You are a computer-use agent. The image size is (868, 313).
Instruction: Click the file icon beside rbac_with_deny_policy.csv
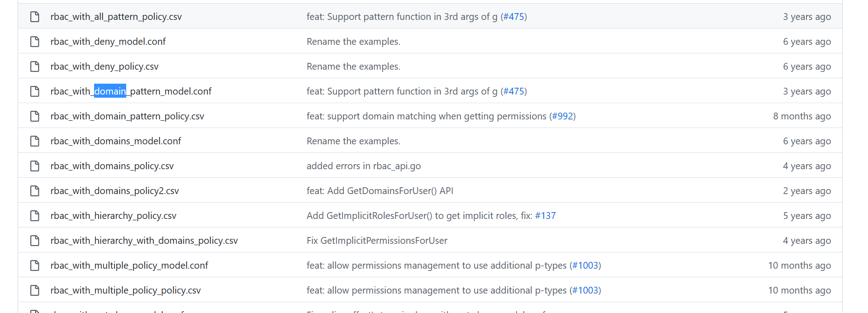(35, 66)
